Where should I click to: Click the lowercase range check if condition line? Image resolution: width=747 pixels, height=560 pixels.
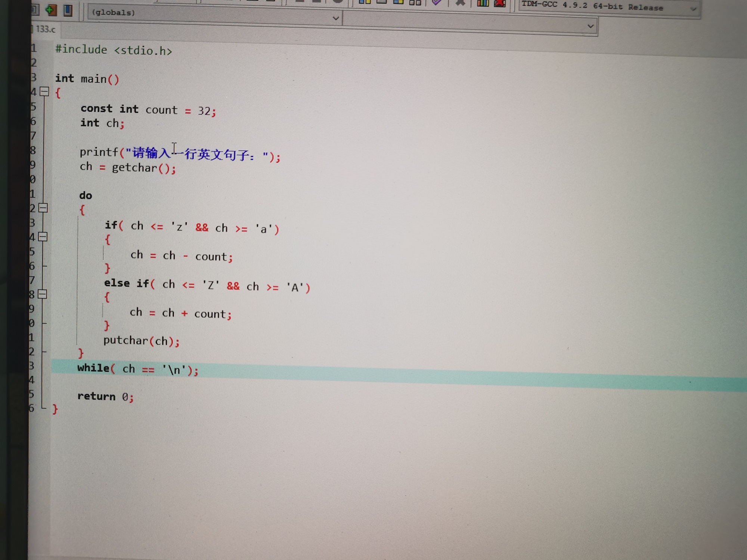tap(192, 227)
